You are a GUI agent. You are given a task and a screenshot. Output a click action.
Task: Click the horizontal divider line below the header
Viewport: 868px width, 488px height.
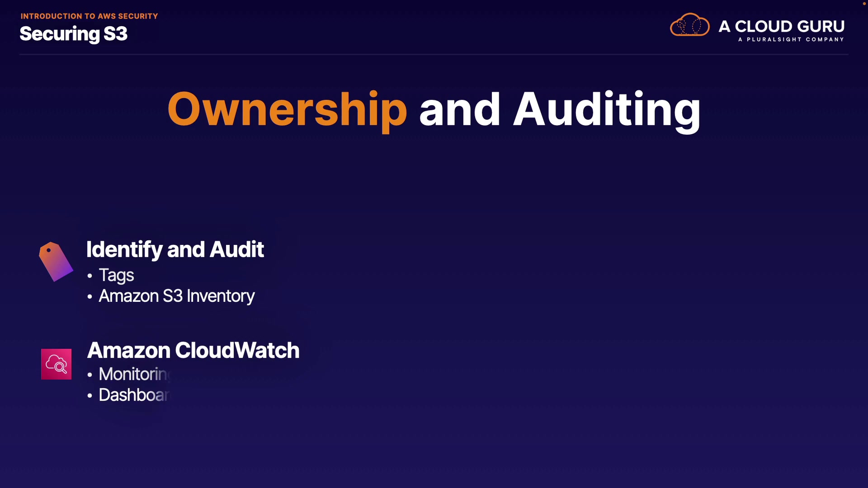point(434,54)
